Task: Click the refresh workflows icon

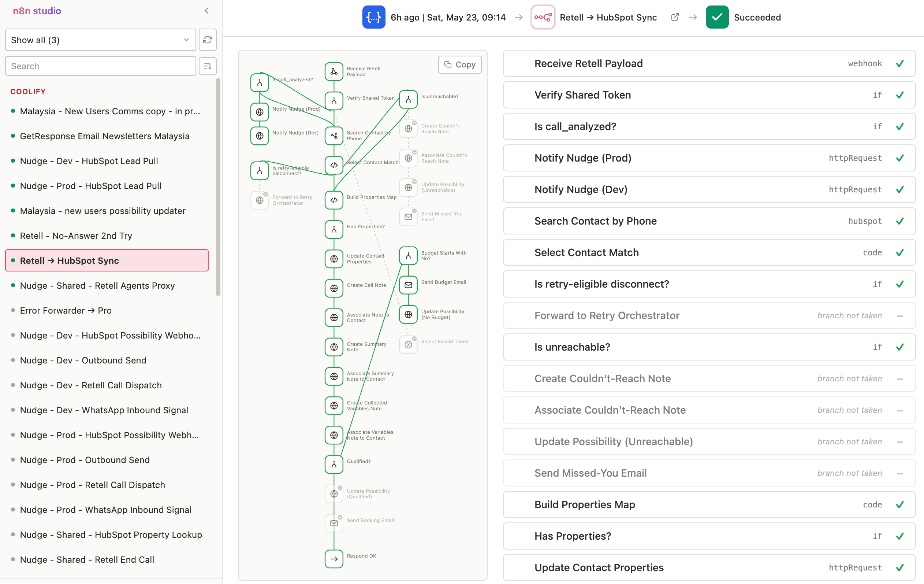Action: [x=208, y=40]
